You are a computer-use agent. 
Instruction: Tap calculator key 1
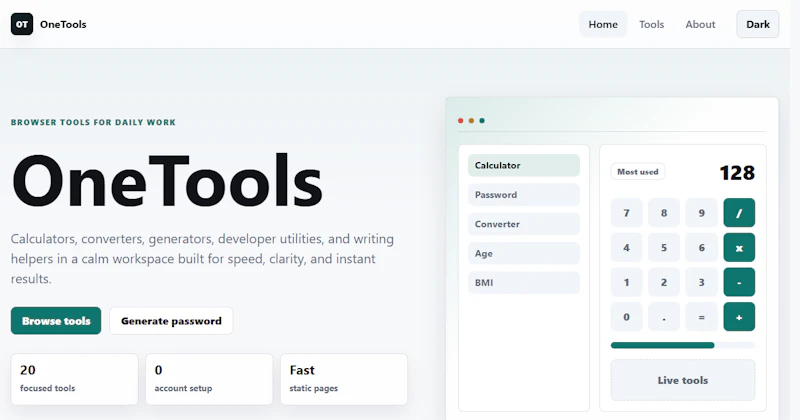(627, 282)
